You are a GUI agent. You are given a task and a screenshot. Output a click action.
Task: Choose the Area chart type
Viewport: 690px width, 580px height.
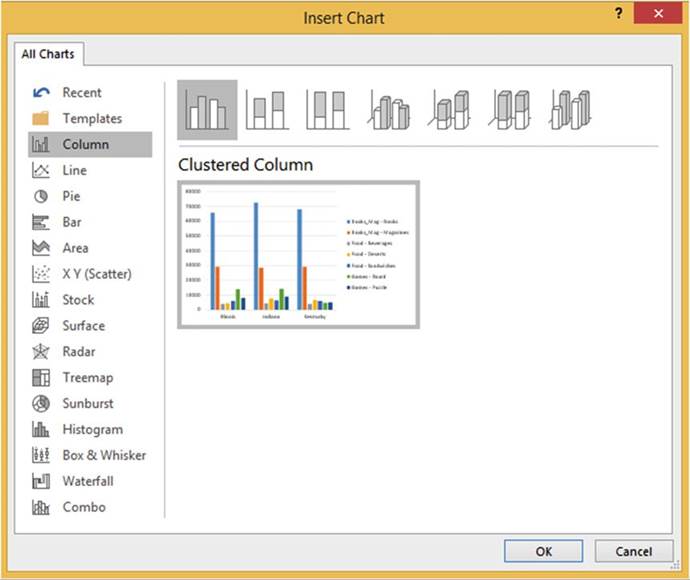(x=75, y=248)
